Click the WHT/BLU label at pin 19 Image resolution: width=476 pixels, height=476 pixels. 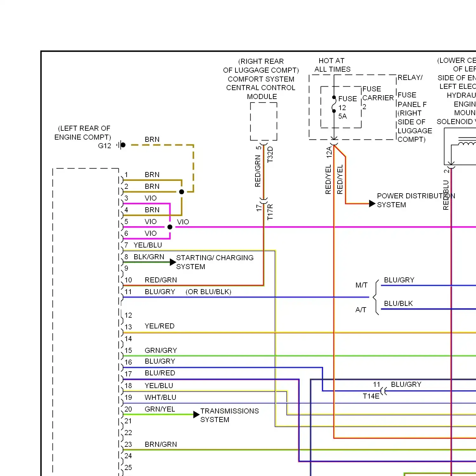click(161, 397)
